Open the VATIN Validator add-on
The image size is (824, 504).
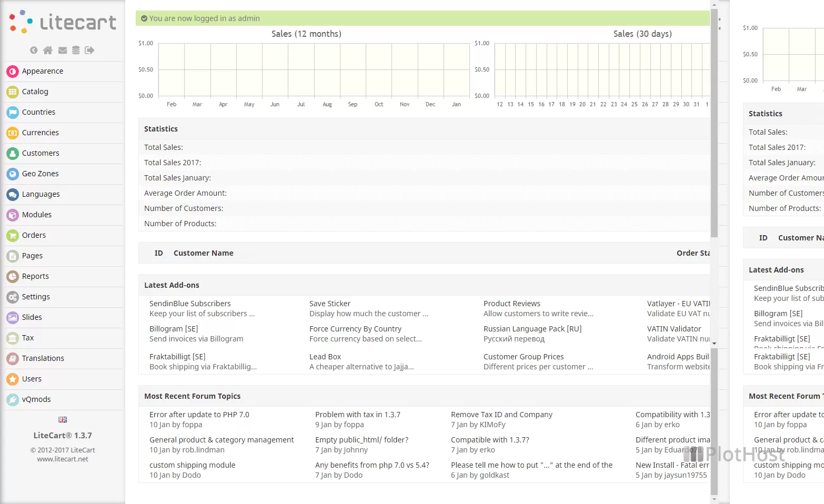[x=674, y=329]
